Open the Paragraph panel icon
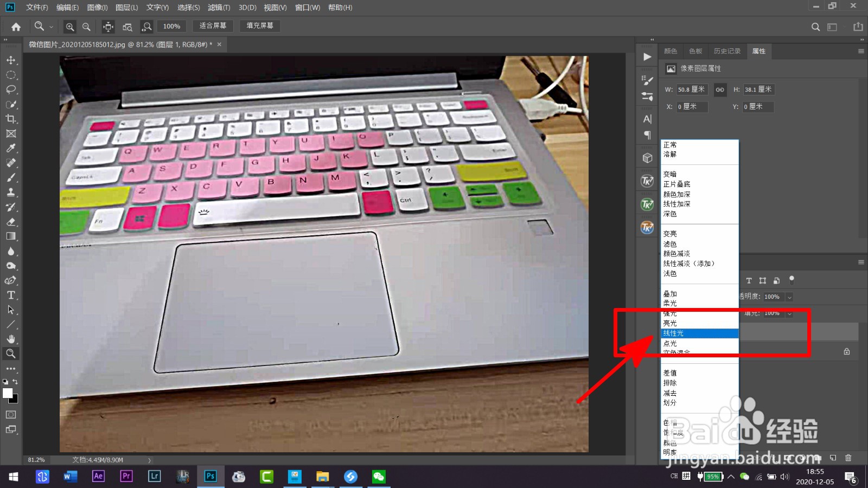868x488 pixels. (x=647, y=134)
